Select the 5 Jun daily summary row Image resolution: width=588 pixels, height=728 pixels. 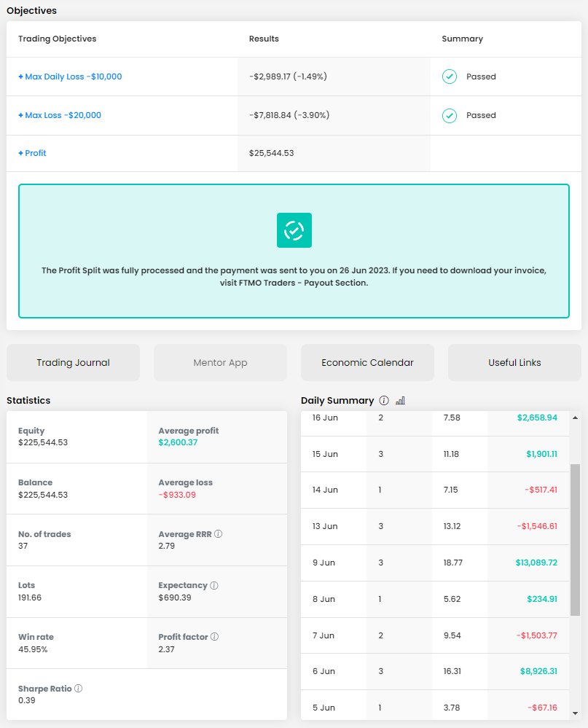435,705
